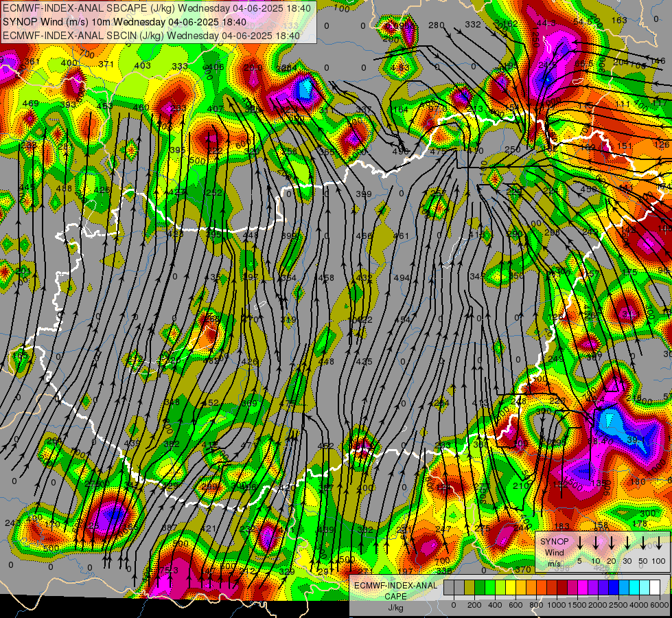Screen dimensions: 672x618
Task: Pick the dark green swatch in the CAPE scale
Action: coord(480,587)
